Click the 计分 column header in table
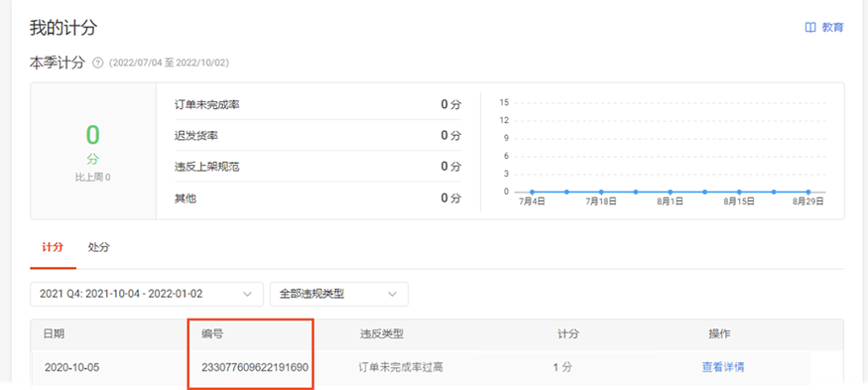Screen dimensions: 868x390 (568, 333)
